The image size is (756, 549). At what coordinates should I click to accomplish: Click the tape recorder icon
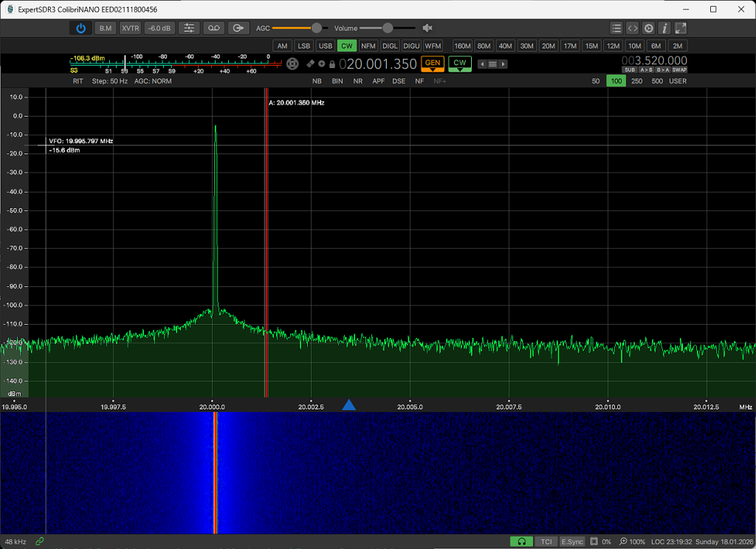[213, 28]
